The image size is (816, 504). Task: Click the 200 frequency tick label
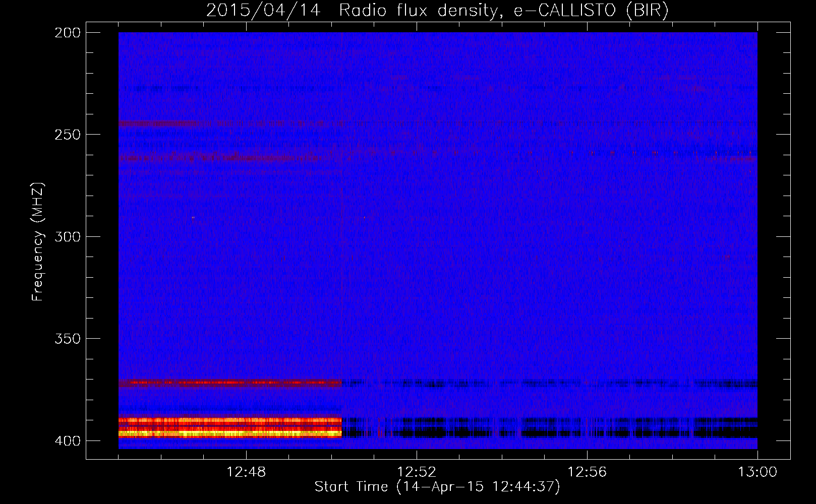pyautogui.click(x=68, y=33)
